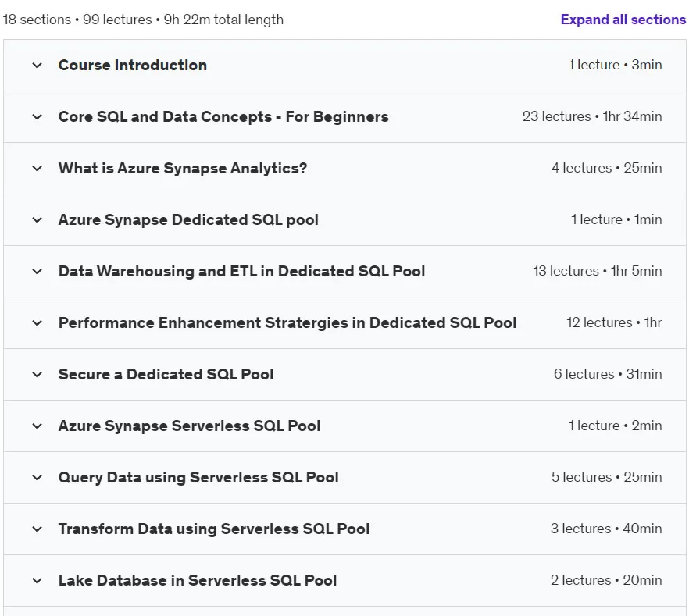Image resolution: width=689 pixels, height=616 pixels.
Task: Open Data Warehousing and ETL section title
Action: 241,272
